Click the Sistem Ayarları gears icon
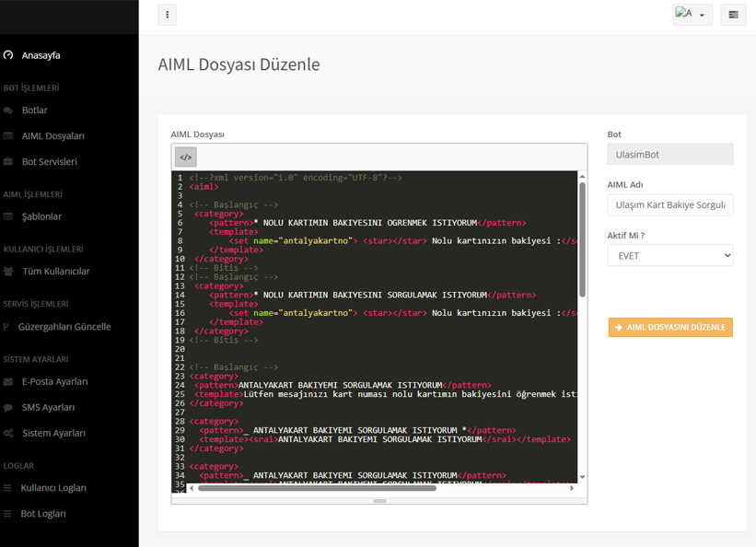Viewport: 756px width, 547px height. pos(8,434)
